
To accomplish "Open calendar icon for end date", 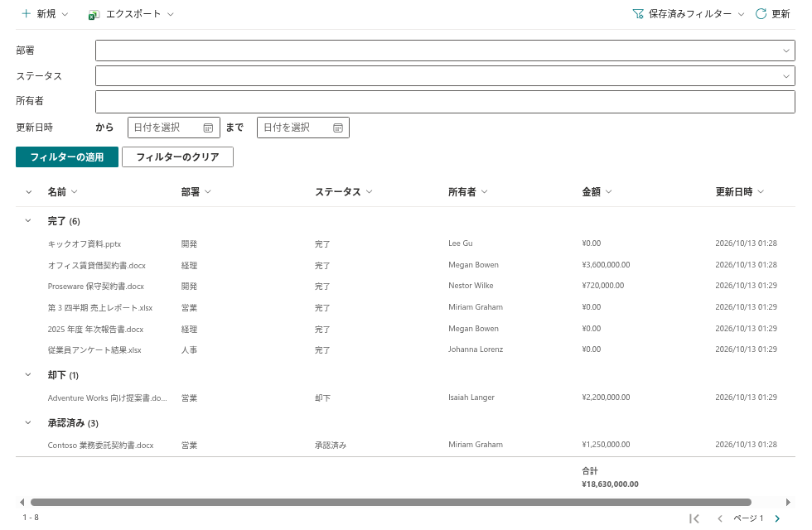I will click(338, 128).
